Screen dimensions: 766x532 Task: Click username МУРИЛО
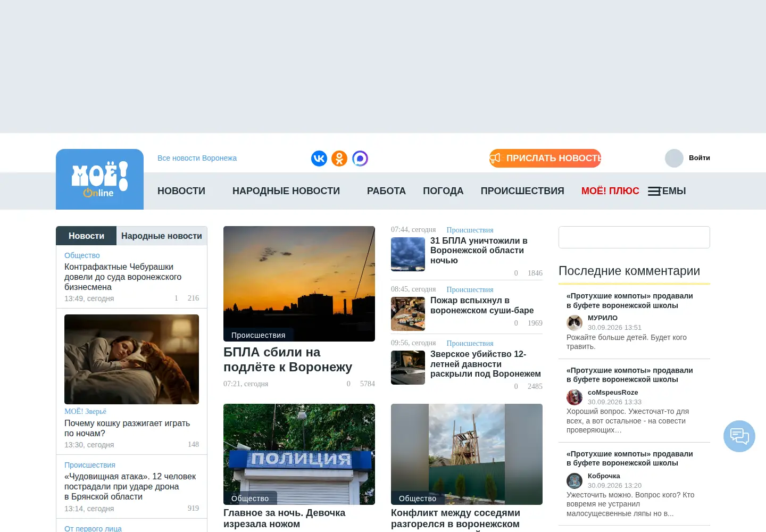(603, 318)
